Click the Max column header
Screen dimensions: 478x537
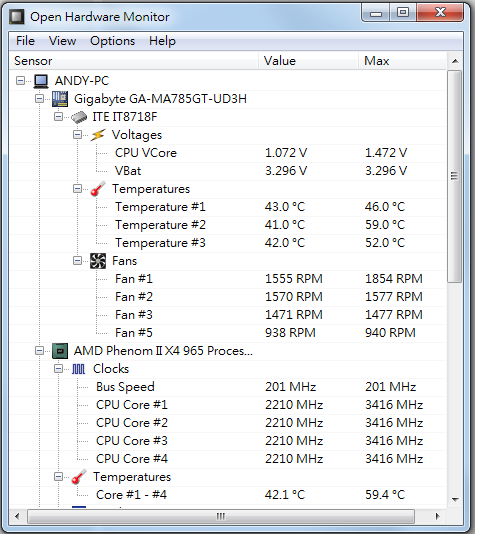(x=403, y=61)
